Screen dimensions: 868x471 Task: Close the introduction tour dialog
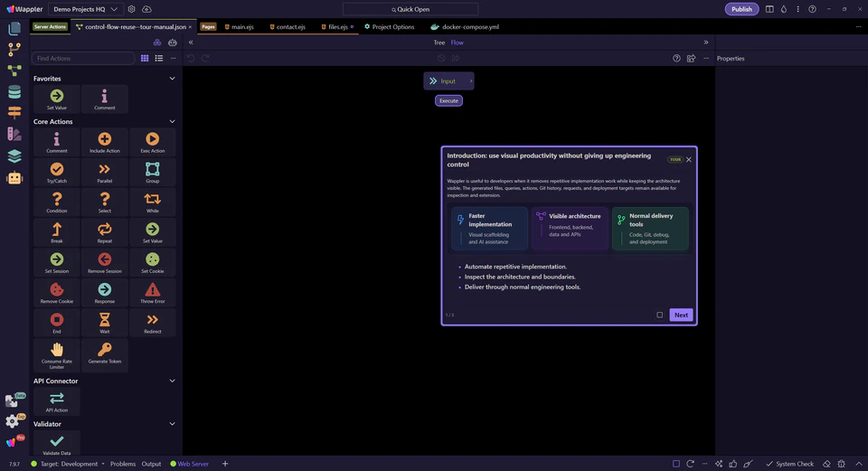(x=689, y=159)
